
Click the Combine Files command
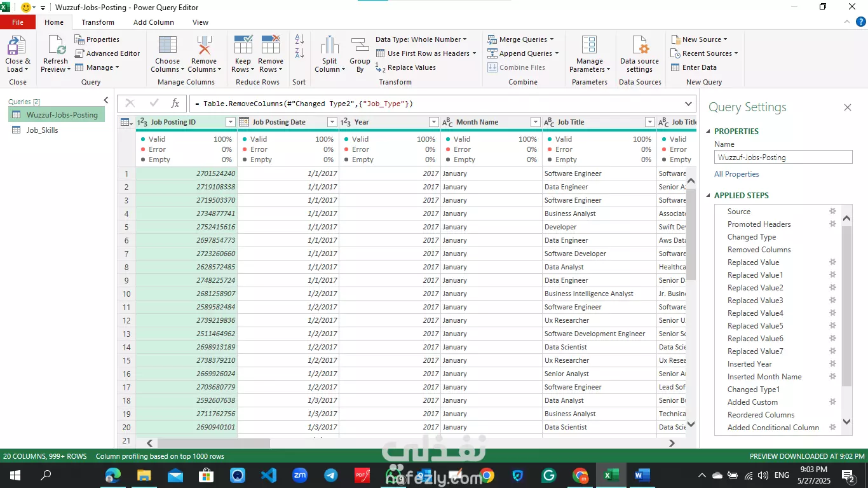click(516, 67)
